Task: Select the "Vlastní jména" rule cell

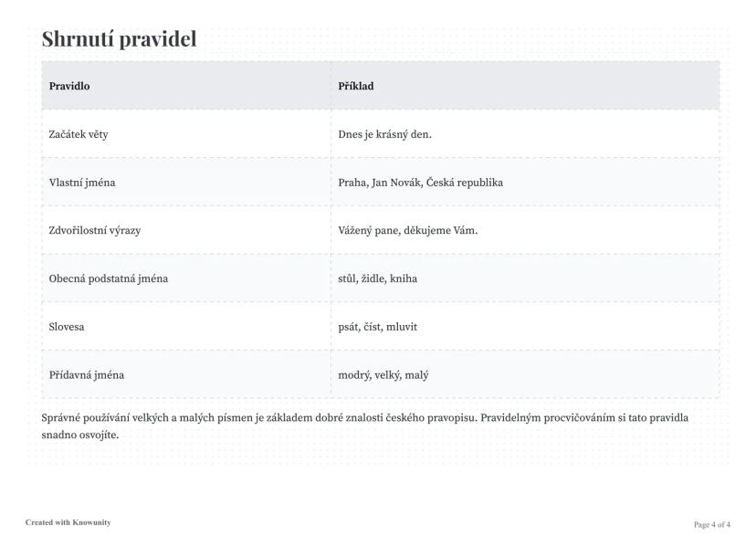Action: tap(82, 183)
